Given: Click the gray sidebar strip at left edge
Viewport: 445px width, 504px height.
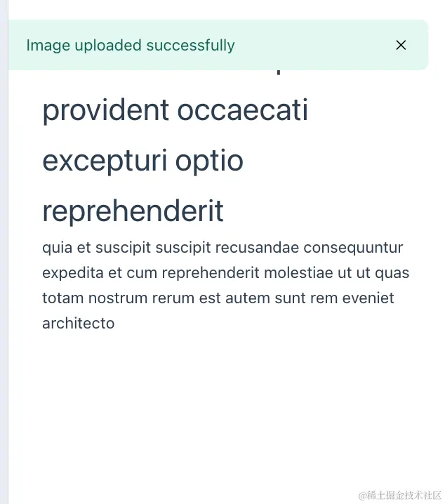Looking at the screenshot, I should pyautogui.click(x=4, y=281).
